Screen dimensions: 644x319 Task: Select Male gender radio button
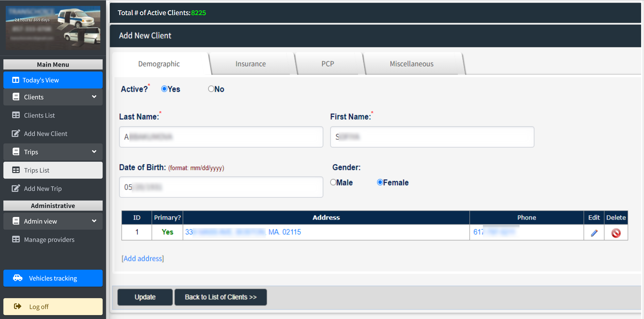pyautogui.click(x=333, y=182)
